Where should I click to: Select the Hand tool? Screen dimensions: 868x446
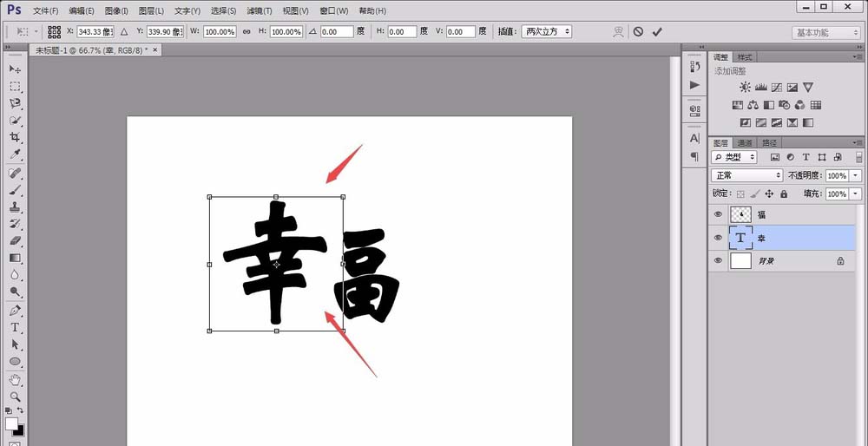click(x=15, y=380)
